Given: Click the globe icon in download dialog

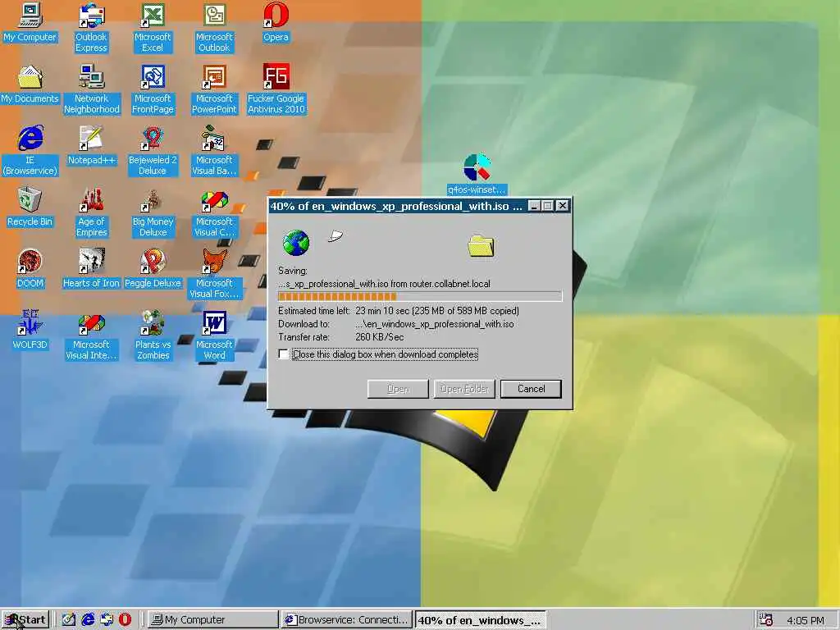Looking at the screenshot, I should (x=295, y=243).
